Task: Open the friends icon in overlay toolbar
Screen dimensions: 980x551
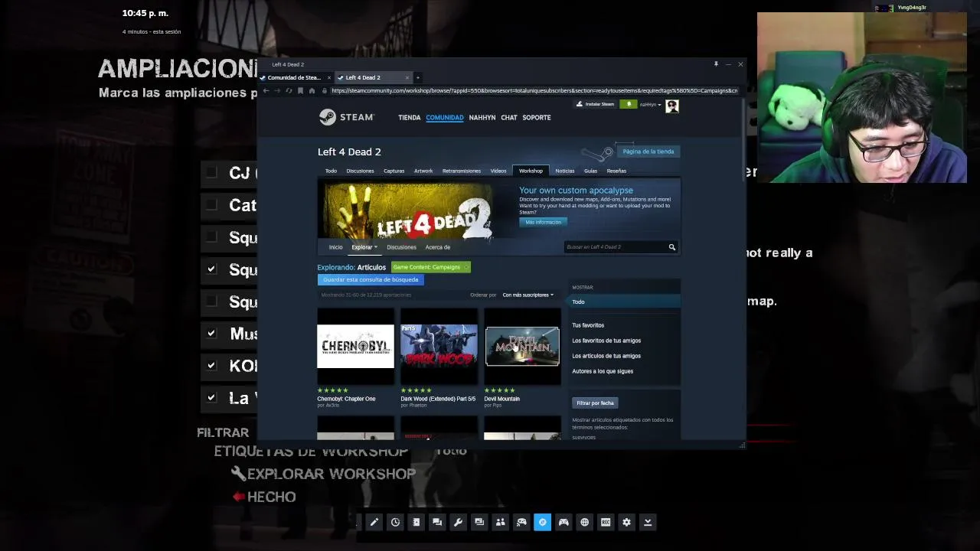Action: (500, 522)
